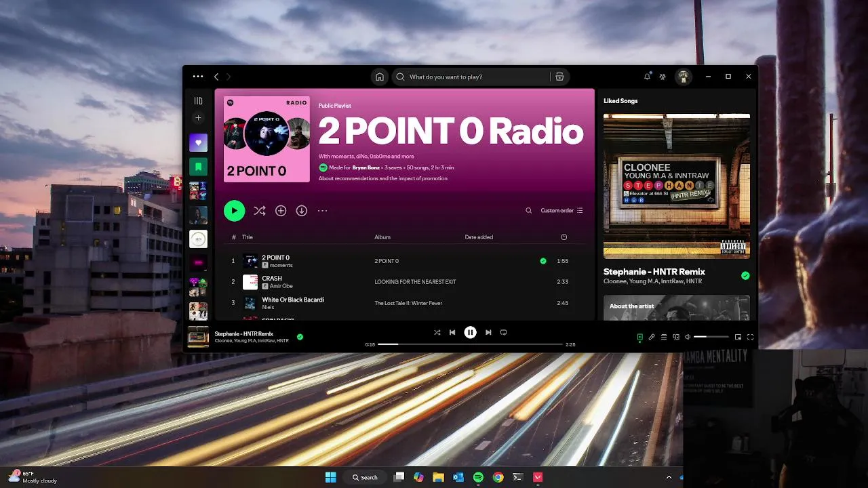
Task: Toggle the liked checkmark on 2 POINT 0 row
Action: pyautogui.click(x=542, y=261)
